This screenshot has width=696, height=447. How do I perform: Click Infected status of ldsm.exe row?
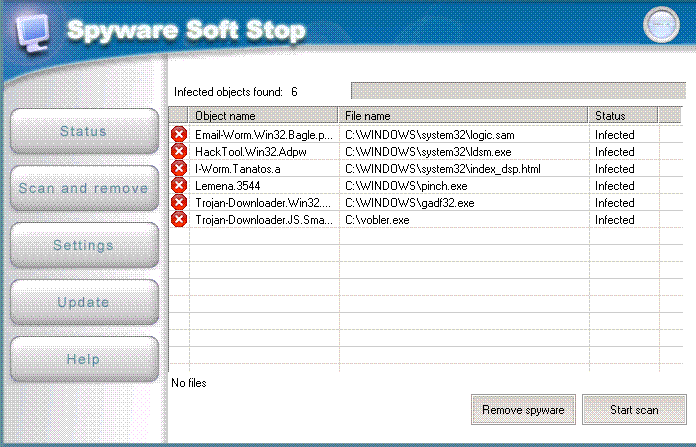[614, 152]
